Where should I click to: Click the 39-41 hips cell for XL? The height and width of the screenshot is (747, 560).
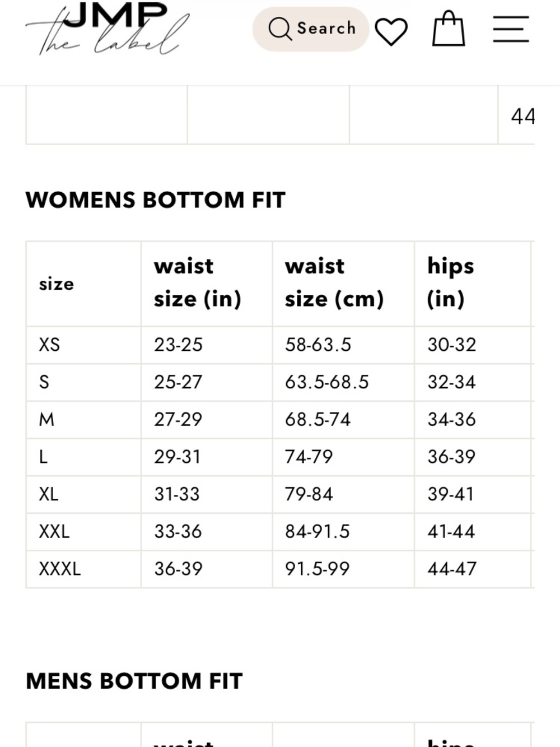pos(451,494)
